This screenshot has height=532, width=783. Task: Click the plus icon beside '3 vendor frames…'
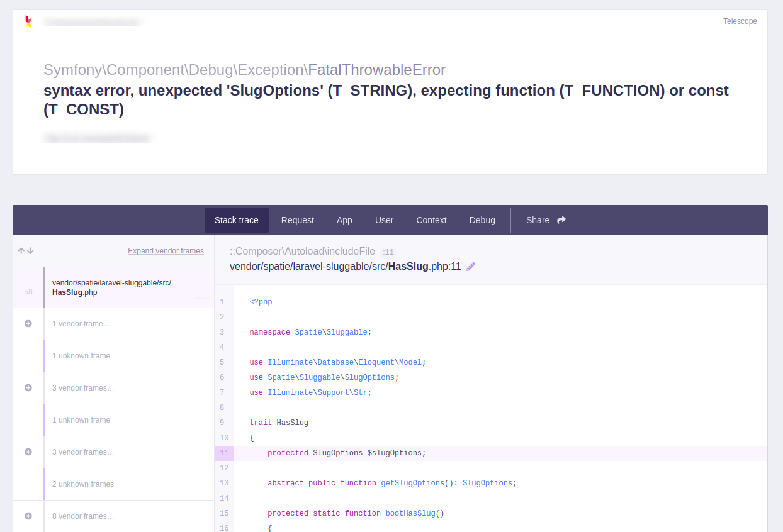(x=28, y=388)
